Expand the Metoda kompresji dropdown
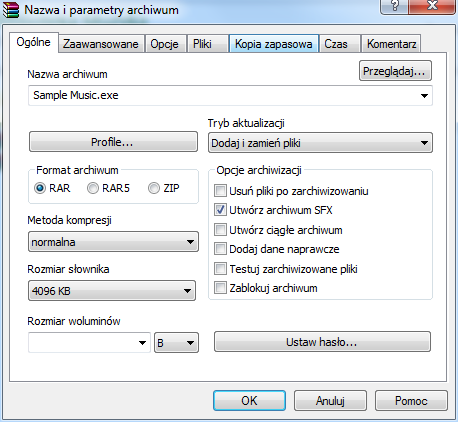The height and width of the screenshot is (422, 458). click(113, 242)
